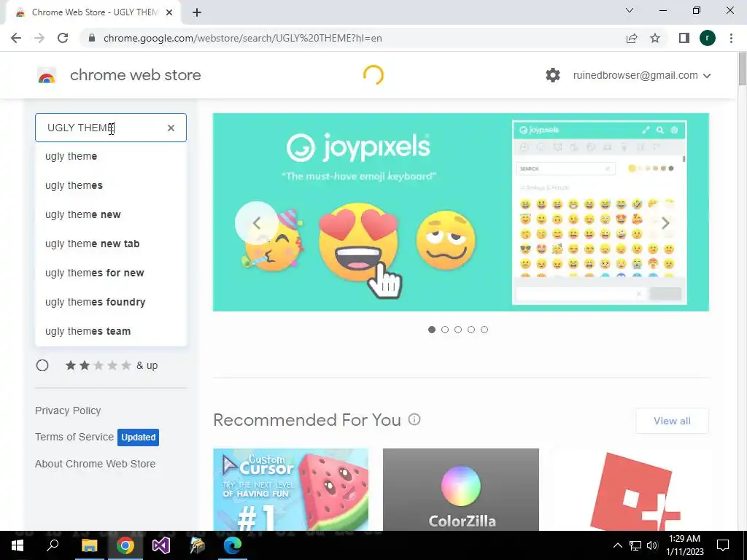The image size is (747, 560).
Task: Select suggestion "ugly themes"
Action: coord(111,185)
